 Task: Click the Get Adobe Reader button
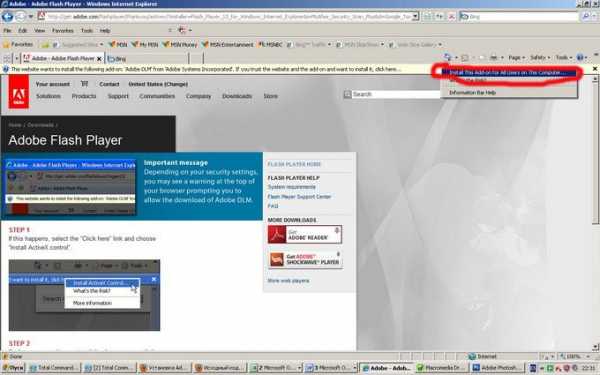point(305,234)
